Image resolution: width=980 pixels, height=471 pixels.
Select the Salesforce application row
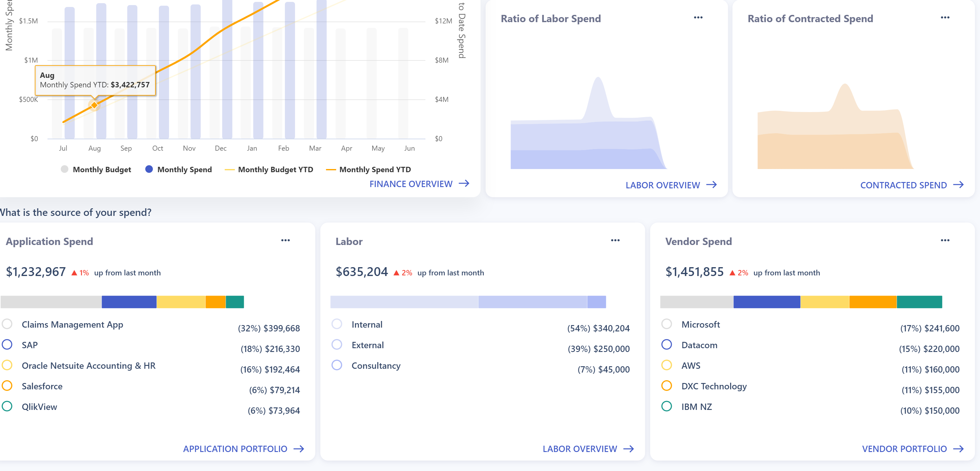click(42, 386)
